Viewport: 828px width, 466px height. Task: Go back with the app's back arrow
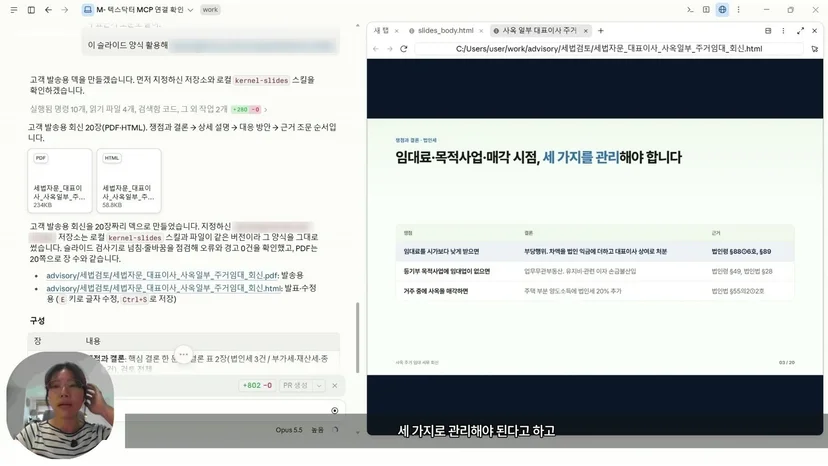(48, 10)
